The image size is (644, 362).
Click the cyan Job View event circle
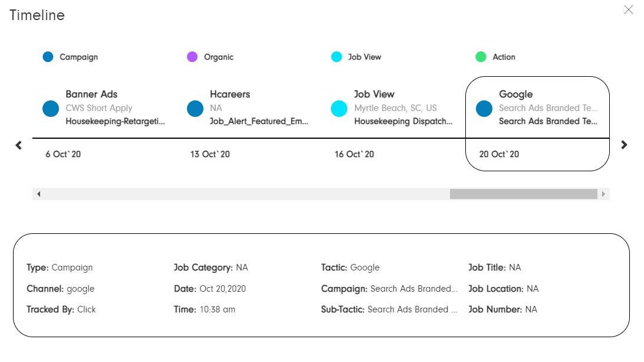click(339, 109)
